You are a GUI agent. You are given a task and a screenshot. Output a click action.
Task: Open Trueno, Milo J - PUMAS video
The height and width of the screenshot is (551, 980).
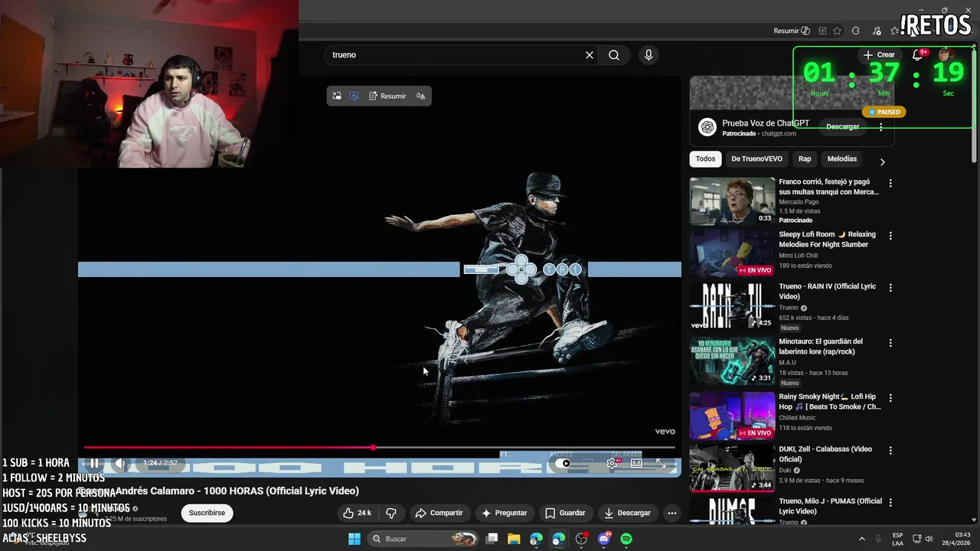pyautogui.click(x=733, y=510)
